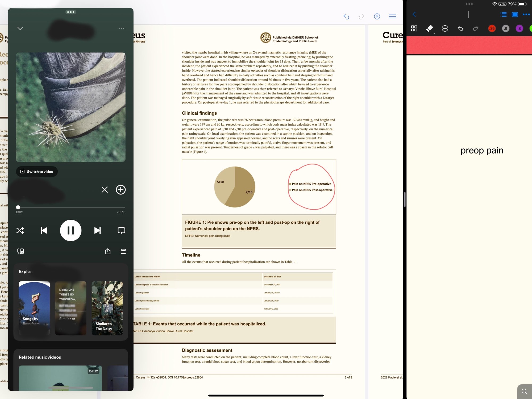The width and height of the screenshot is (532, 399).
Task: Toggle repeat mode for playback
Action: 121,230
